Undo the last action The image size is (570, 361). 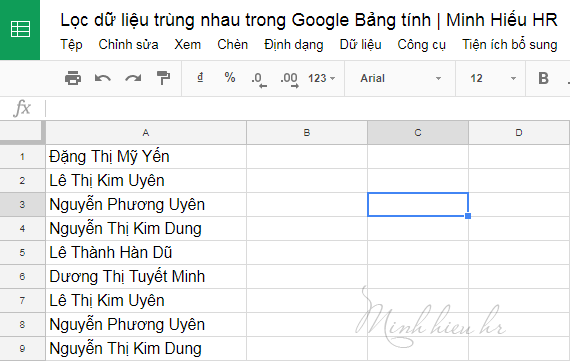103,78
